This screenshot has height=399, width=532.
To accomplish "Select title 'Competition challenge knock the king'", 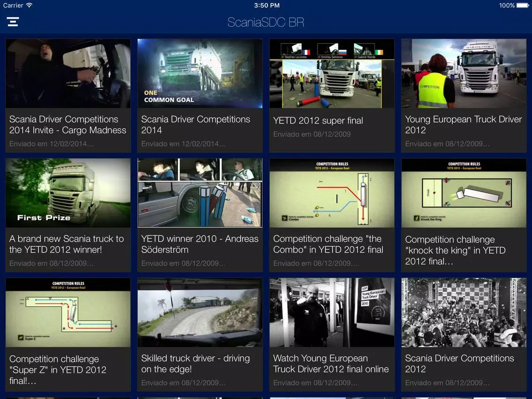I will [455, 251].
